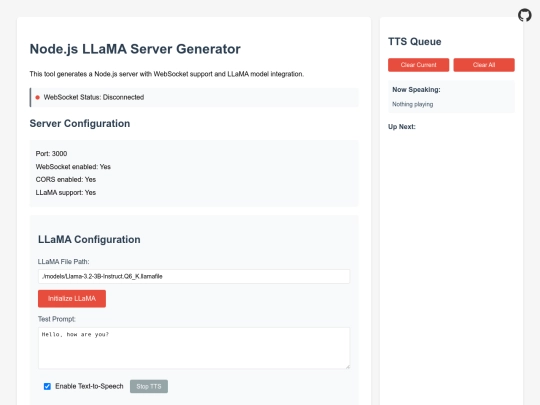Clear the current TTS queue item
This screenshot has height=405, width=540.
pyautogui.click(x=418, y=65)
